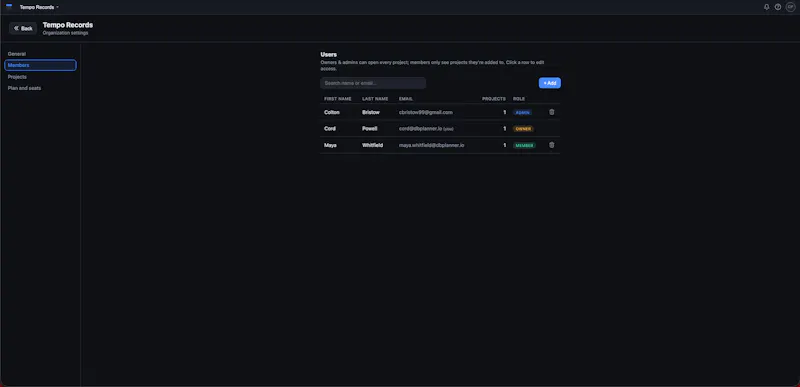Open the Tempo Records organization switcher dropdown

pyautogui.click(x=39, y=7)
